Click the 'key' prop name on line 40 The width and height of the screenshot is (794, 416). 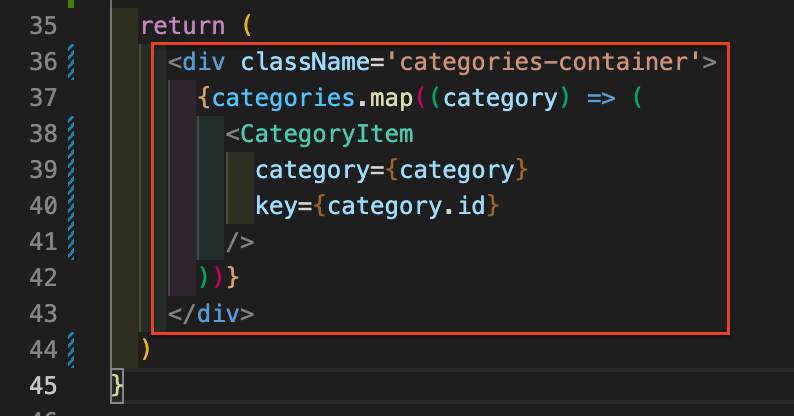pyautogui.click(x=276, y=206)
